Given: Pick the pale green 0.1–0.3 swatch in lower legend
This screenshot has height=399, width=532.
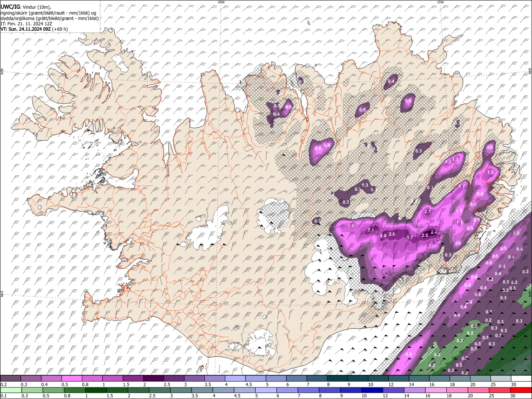Looking at the screenshot, I should point(11,390).
